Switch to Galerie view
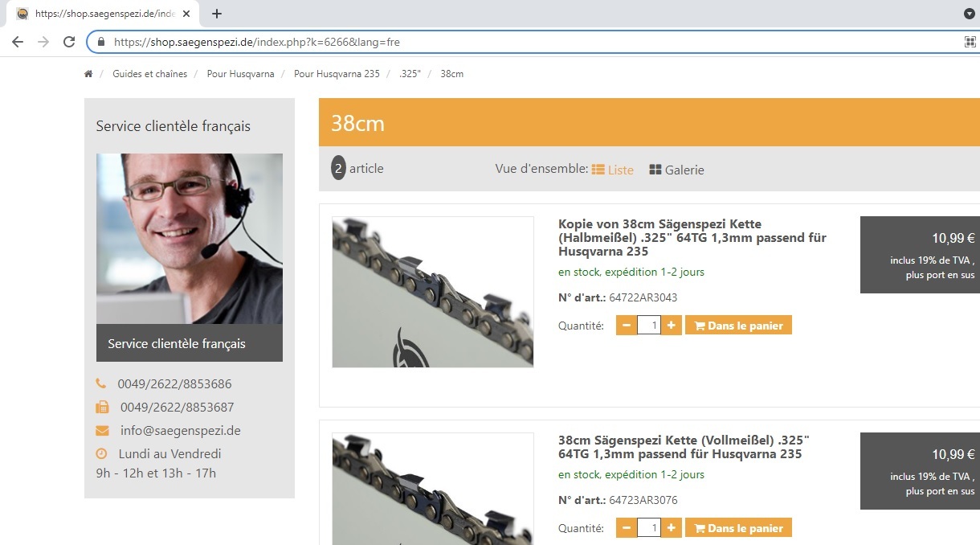Screen dimensions: 980x545 tap(676, 170)
